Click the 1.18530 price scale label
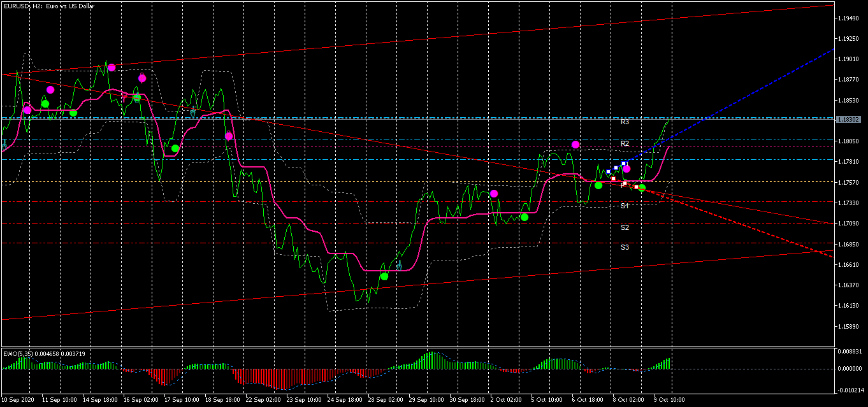 click(850, 100)
